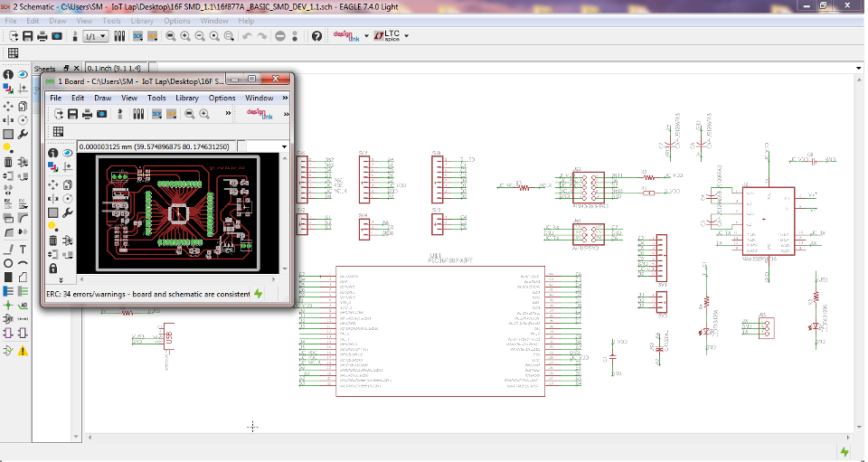Select Lock tool in Board window toolbar
868x462 pixels.
point(53,269)
